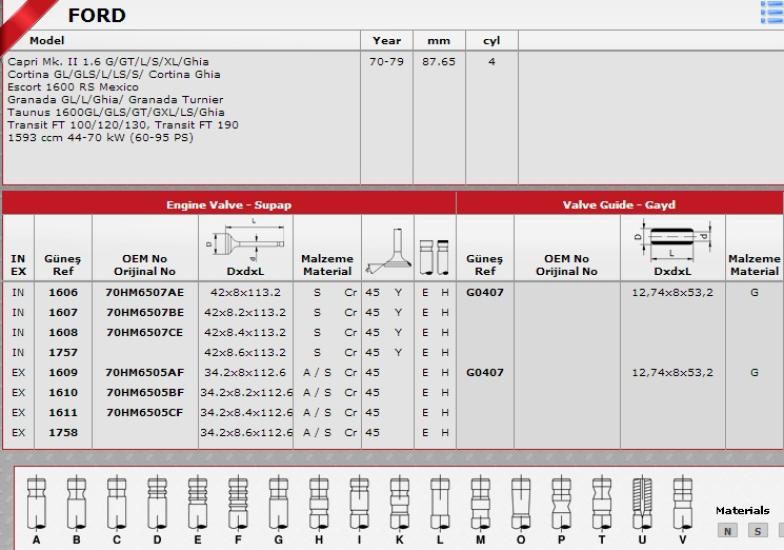Click material swatch N under Materials
The width and height of the screenshot is (784, 550).
[728, 531]
